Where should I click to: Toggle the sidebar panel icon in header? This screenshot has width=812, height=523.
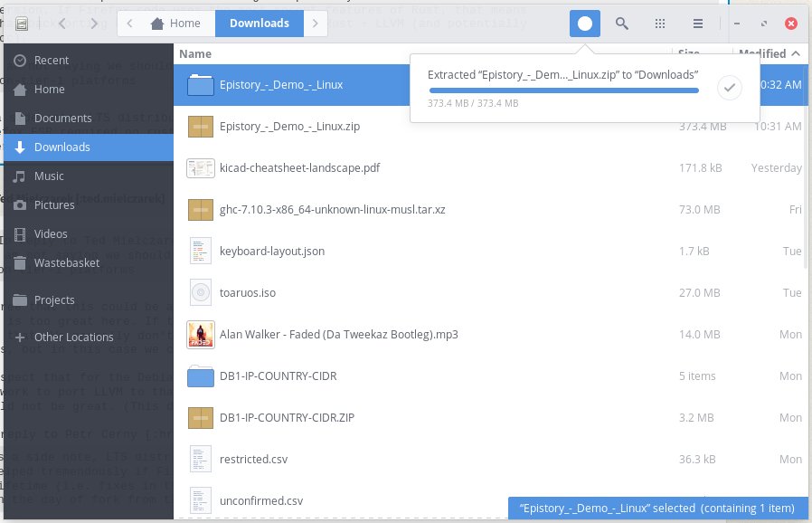pyautogui.click(x=22, y=24)
